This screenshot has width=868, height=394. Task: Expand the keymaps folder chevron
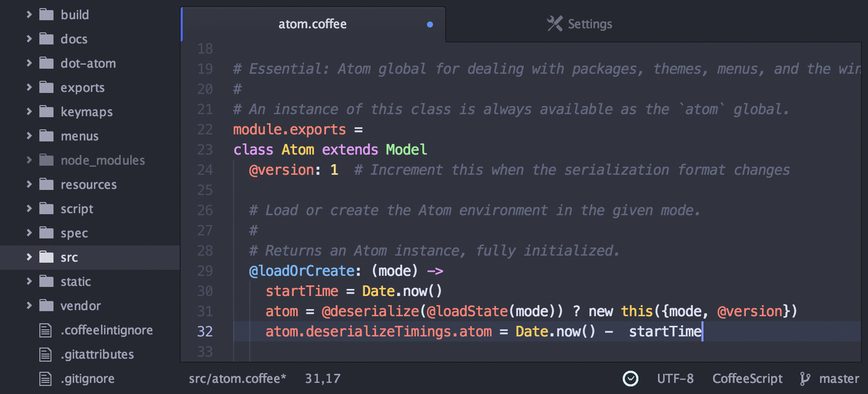(x=29, y=112)
